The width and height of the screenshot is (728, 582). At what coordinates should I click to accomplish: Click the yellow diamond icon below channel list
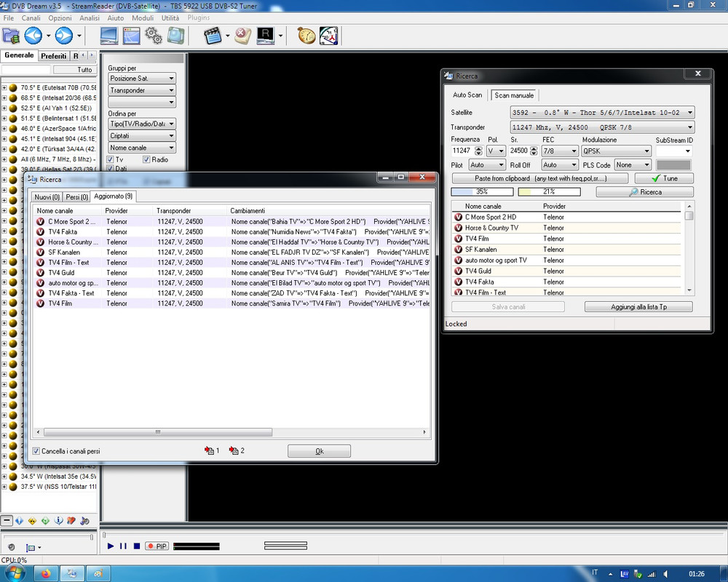click(x=32, y=521)
